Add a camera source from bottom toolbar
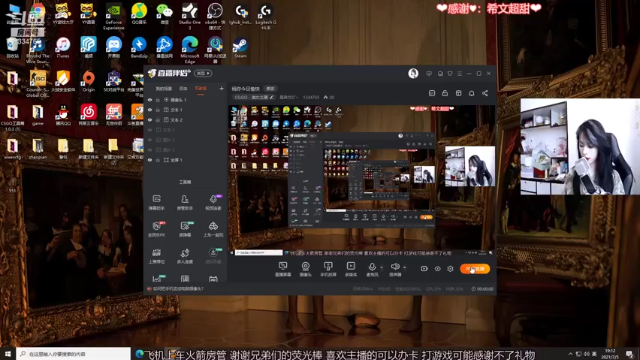Viewport: 640px width, 360px height. point(305,269)
